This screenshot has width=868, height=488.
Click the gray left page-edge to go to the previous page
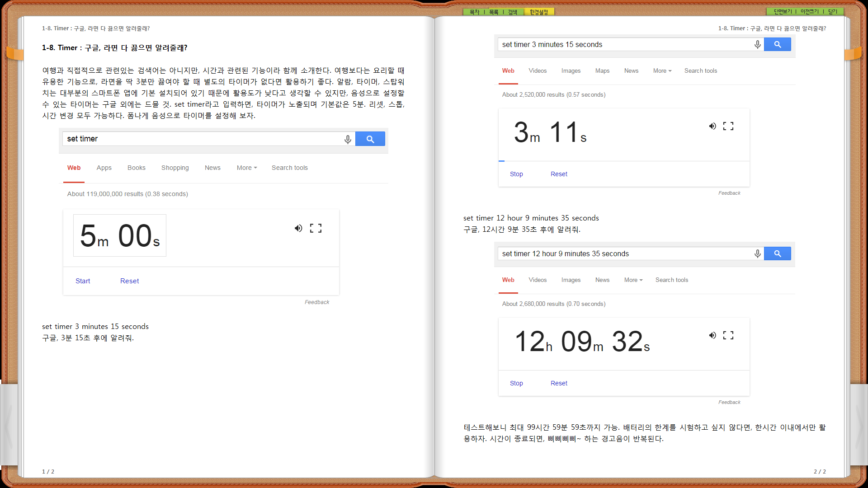9,425
